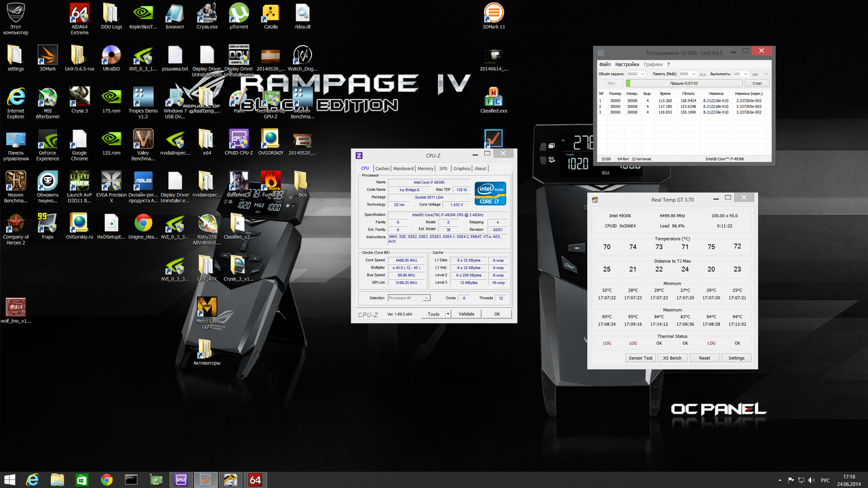Open the UltraISO desktop shortcut
This screenshot has width=868, height=488.
point(111,58)
